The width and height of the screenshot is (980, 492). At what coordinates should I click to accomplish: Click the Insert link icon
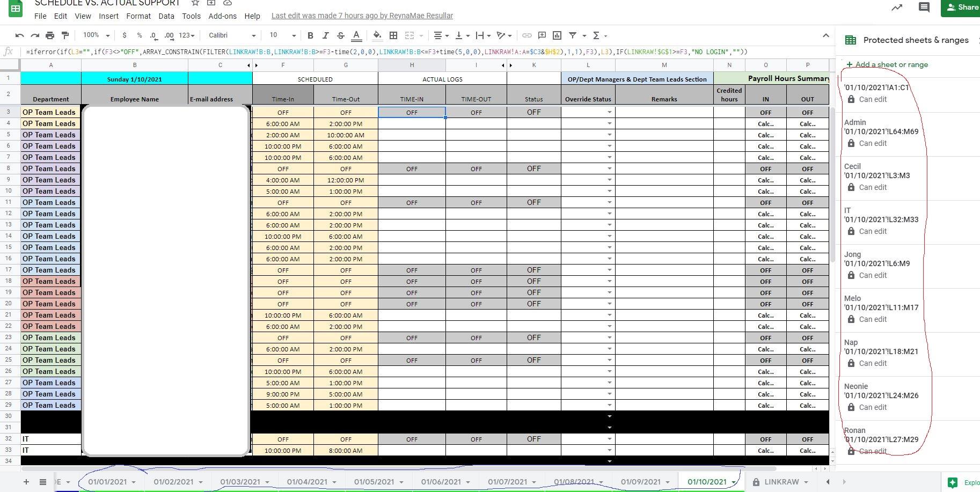click(527, 35)
